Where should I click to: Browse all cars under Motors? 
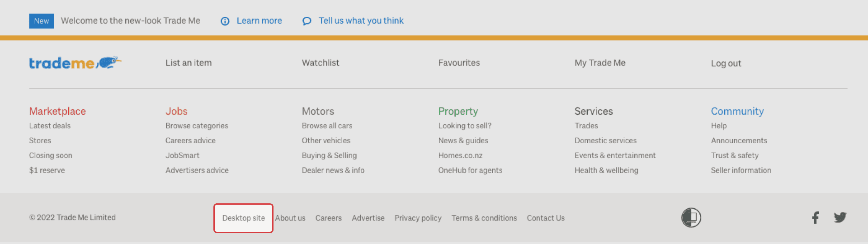[x=327, y=126]
